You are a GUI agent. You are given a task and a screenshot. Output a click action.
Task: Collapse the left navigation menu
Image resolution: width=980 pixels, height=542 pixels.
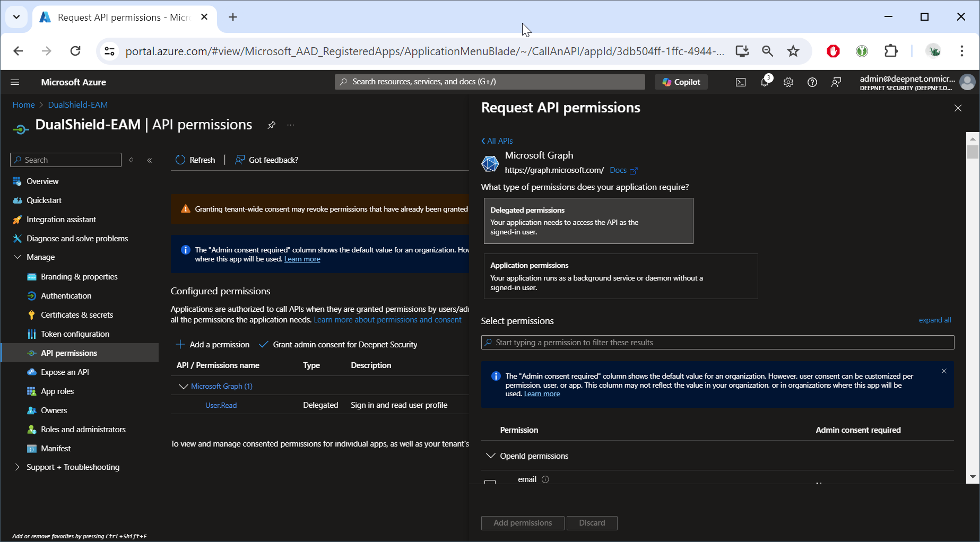tap(150, 160)
